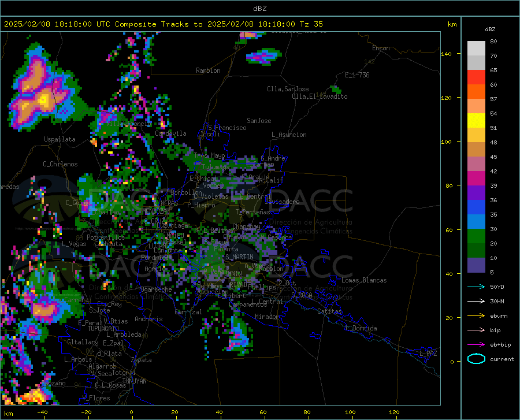
Task: Click the blue 35 dBZ color swatch
Action: [x=476, y=207]
